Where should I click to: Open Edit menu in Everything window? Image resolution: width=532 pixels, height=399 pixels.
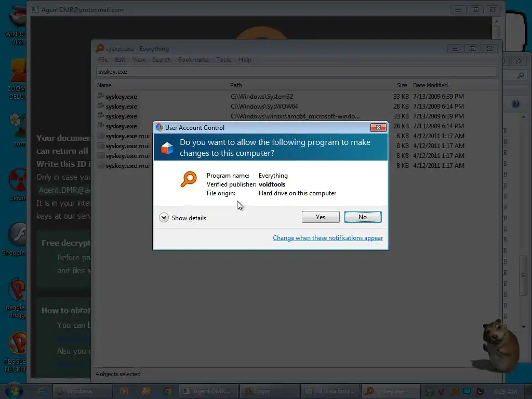[x=120, y=60]
